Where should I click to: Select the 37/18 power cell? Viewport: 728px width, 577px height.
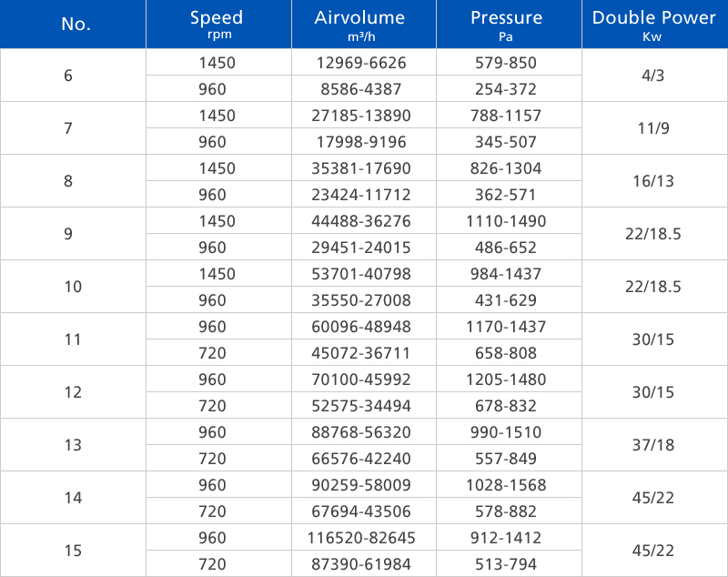point(653,445)
